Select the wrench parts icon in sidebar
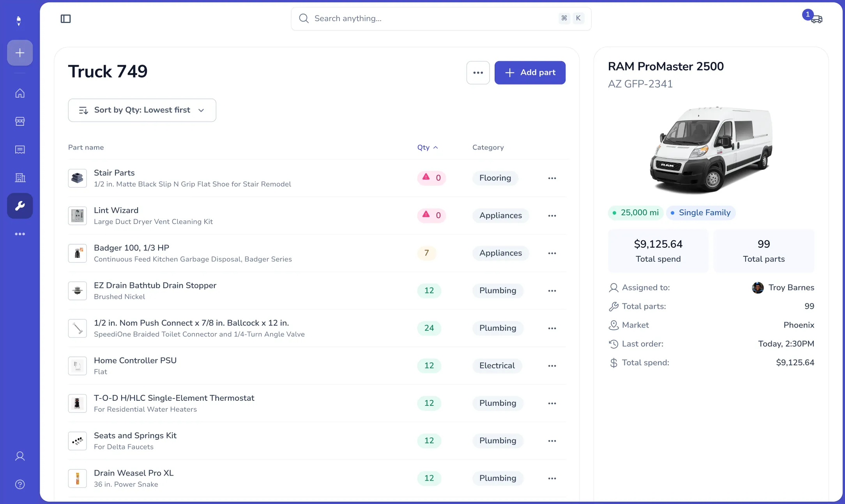Viewport: 845px width, 504px height. coord(20,206)
